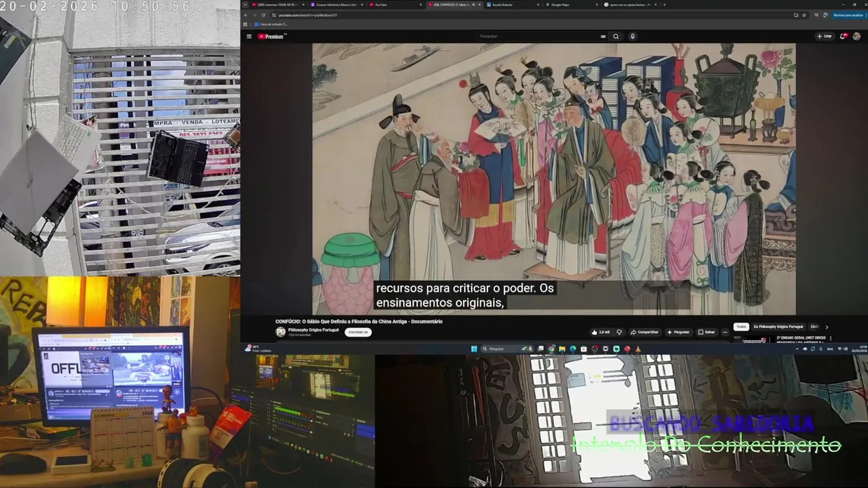This screenshot has width=868, height=488.
Task: Expand hidden system tray icons chevron
Action: click(x=797, y=349)
